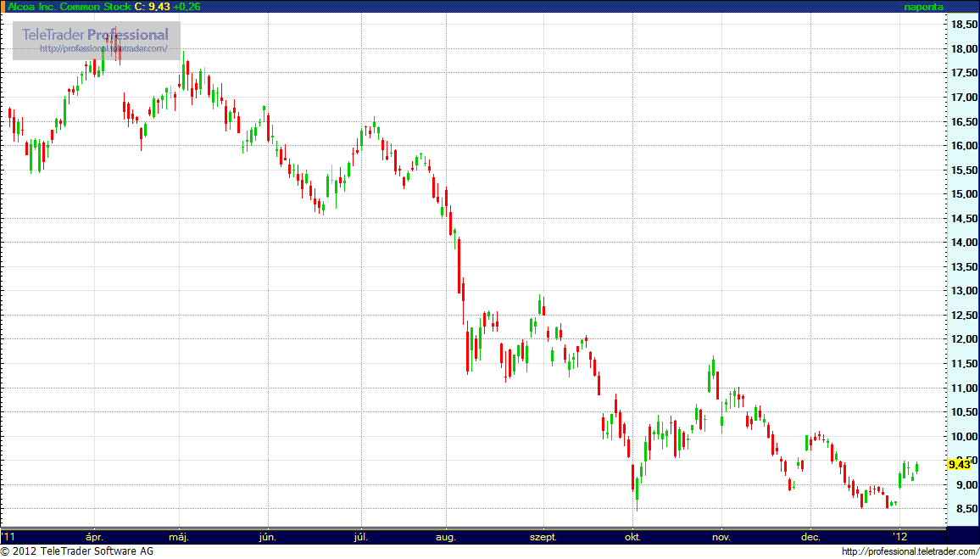
Task: Click the 18,50 label on price axis
Action: [961, 25]
